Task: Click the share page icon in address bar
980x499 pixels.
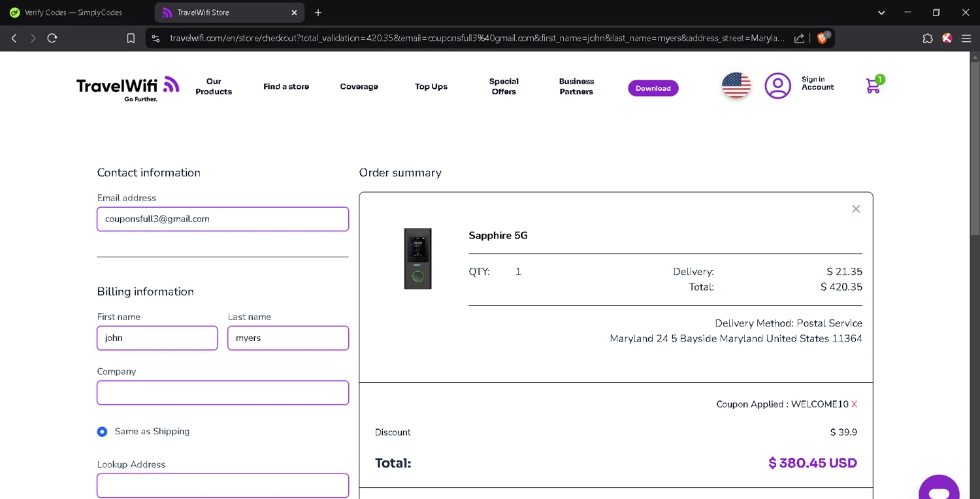Action: 799,39
